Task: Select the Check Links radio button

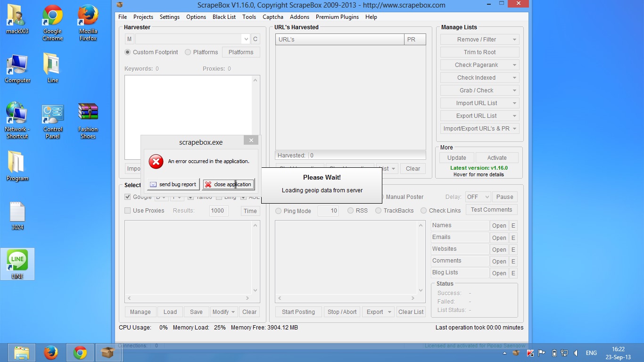Action: 424,211
